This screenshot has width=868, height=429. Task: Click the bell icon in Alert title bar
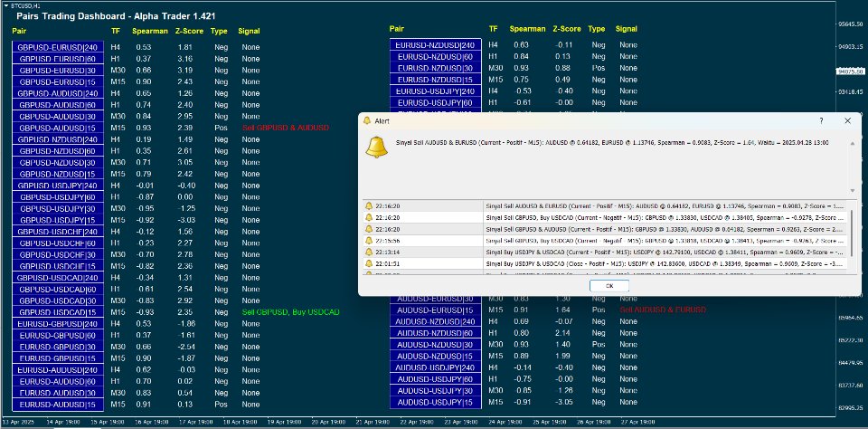367,120
